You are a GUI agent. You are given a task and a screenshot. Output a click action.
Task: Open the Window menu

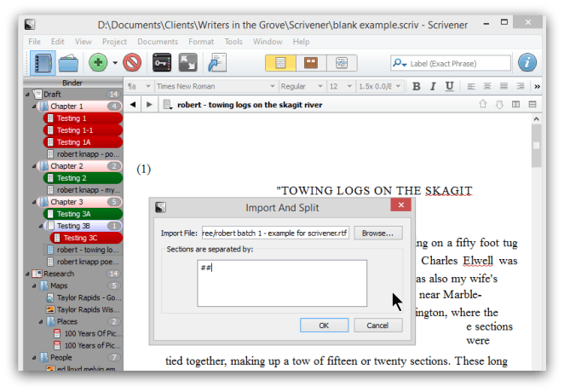click(268, 42)
